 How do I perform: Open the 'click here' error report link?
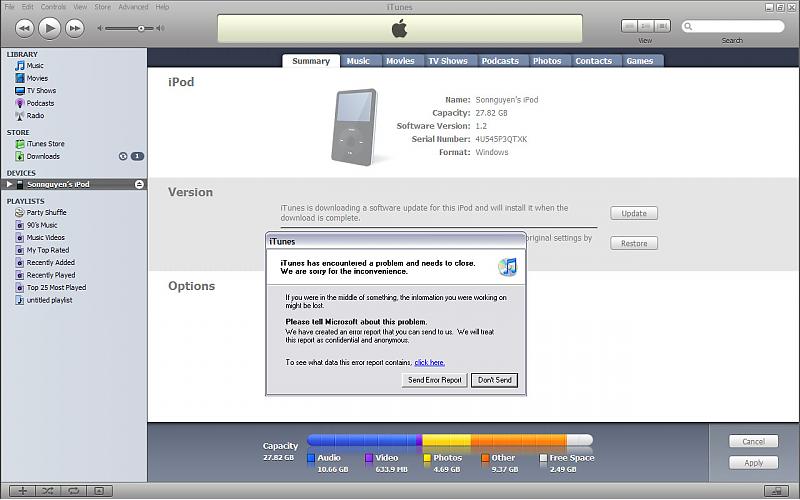coord(429,362)
